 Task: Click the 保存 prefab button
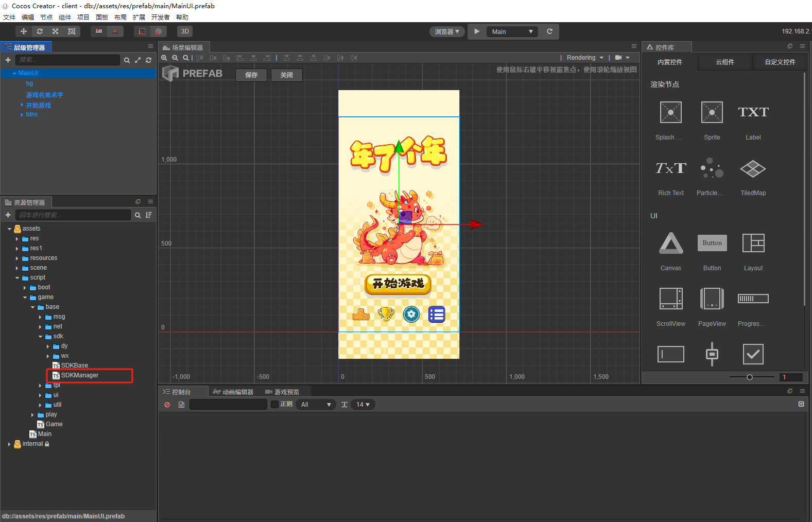251,75
